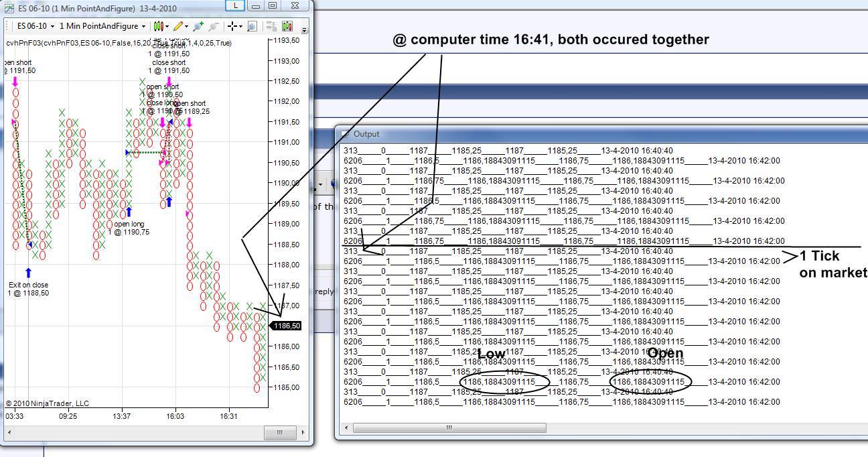Click the last output line starting 6206
The width and height of the screenshot is (868, 457).
[x=561, y=402]
